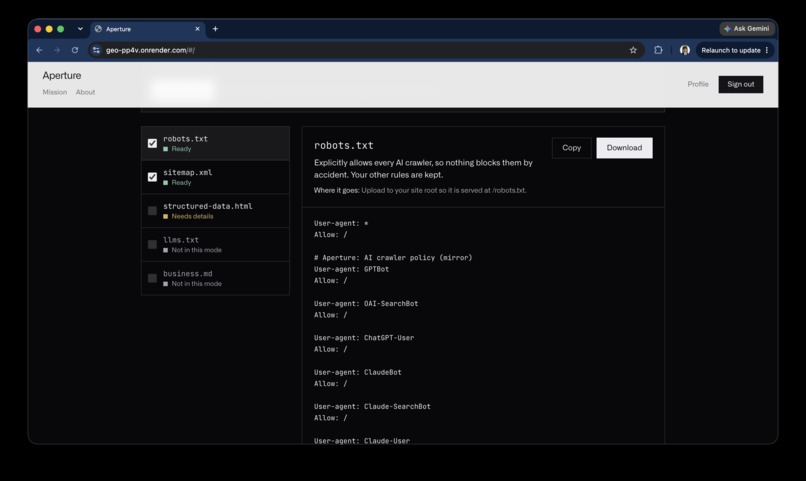Viewport: 806px width, 481px height.
Task: Open site information icon in address bar
Action: 96,50
